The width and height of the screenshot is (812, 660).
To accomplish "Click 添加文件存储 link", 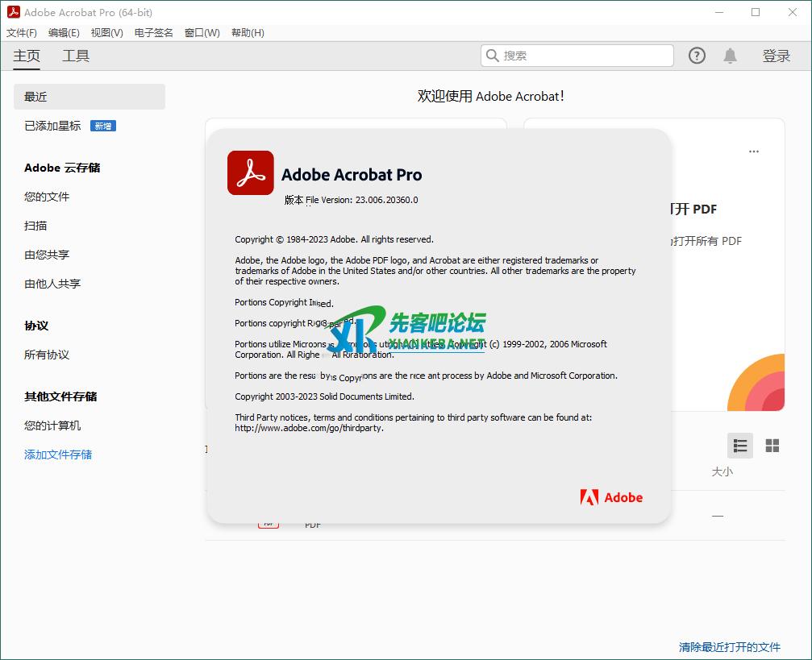I will (58, 455).
